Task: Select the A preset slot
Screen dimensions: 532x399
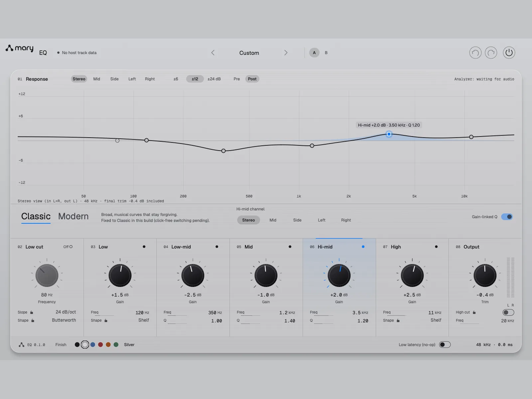Action: 314,53
